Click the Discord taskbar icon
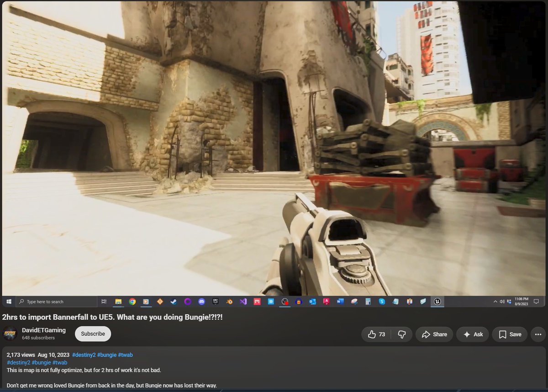The width and height of the screenshot is (548, 392). [201, 302]
